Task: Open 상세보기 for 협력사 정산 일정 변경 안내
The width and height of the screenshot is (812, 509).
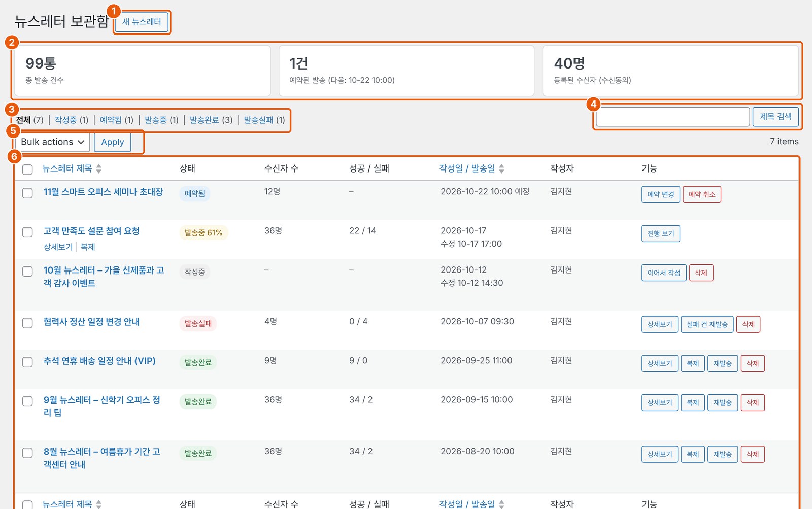Action: (659, 324)
